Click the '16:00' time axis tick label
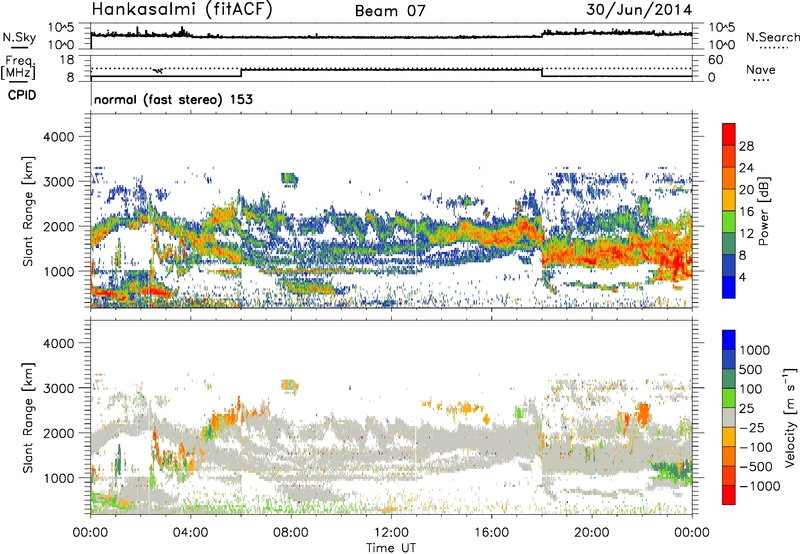The width and height of the screenshot is (800, 554). 491,533
